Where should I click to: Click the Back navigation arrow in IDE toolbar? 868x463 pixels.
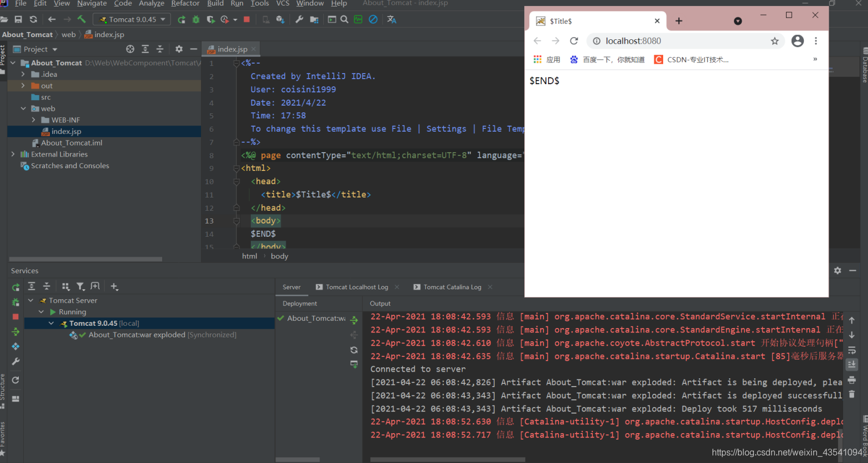click(51, 19)
